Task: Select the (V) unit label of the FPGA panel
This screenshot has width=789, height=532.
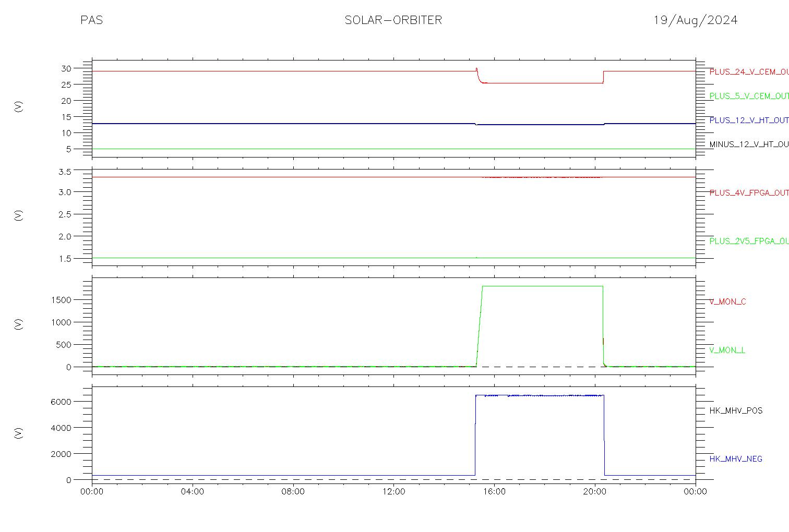Action: coord(19,215)
